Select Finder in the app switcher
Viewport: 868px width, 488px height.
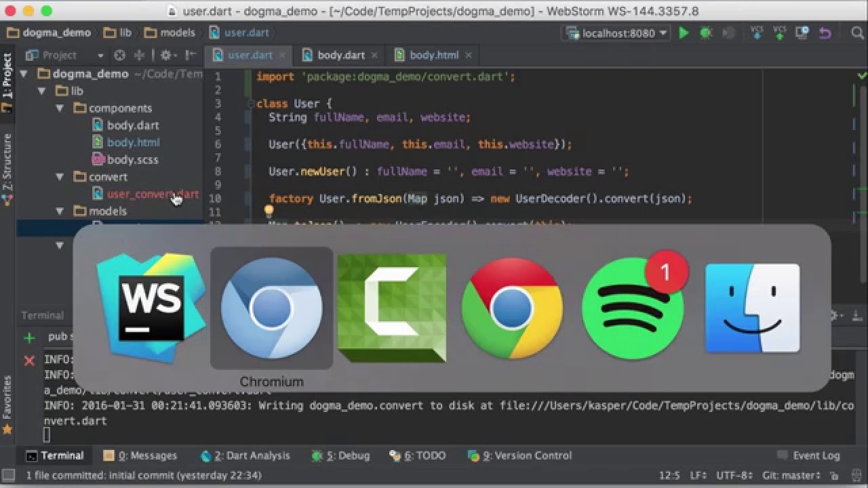tap(753, 308)
